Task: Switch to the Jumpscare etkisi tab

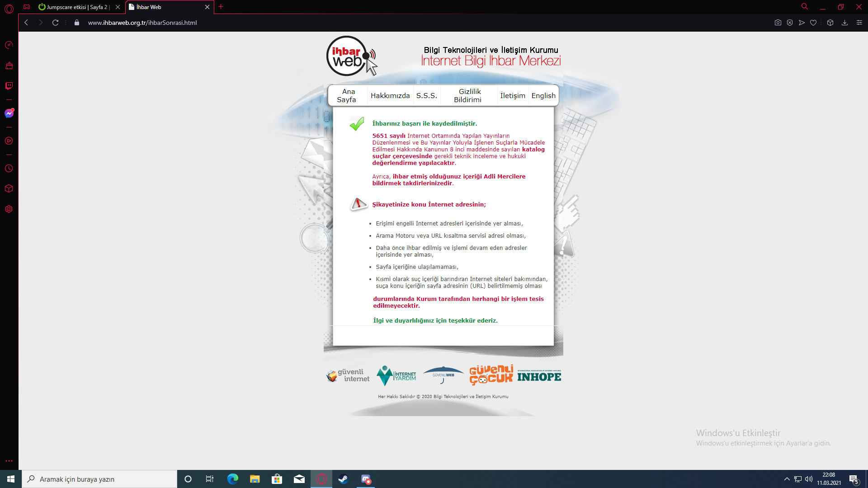Action: click(x=75, y=7)
